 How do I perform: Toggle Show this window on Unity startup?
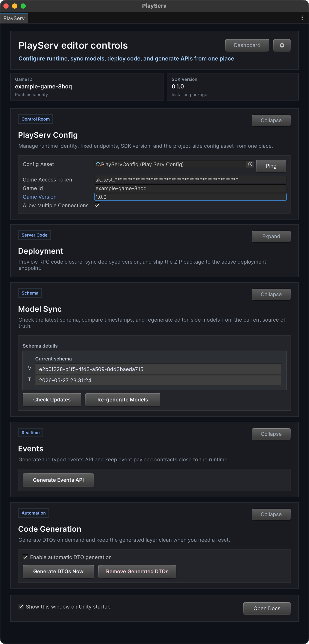pos(21,607)
